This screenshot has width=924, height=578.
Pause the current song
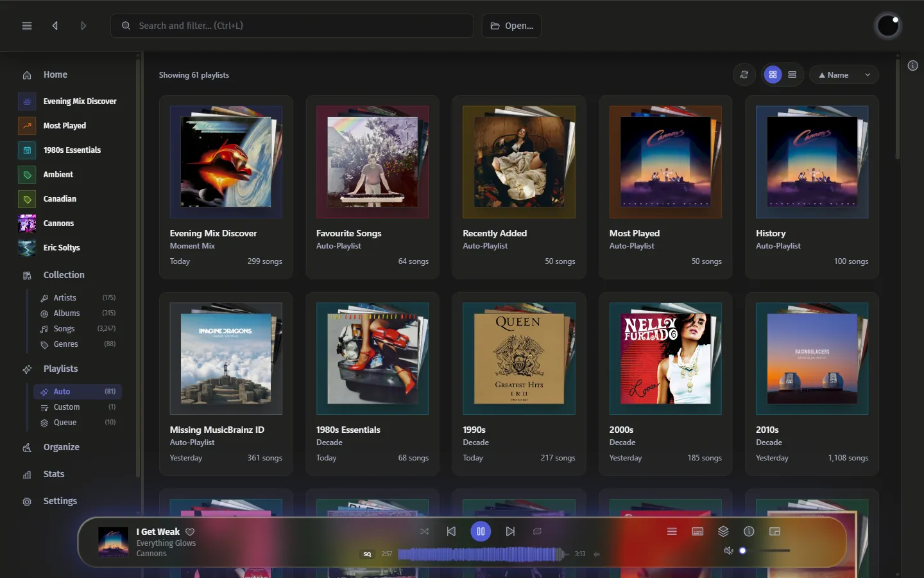pos(481,532)
